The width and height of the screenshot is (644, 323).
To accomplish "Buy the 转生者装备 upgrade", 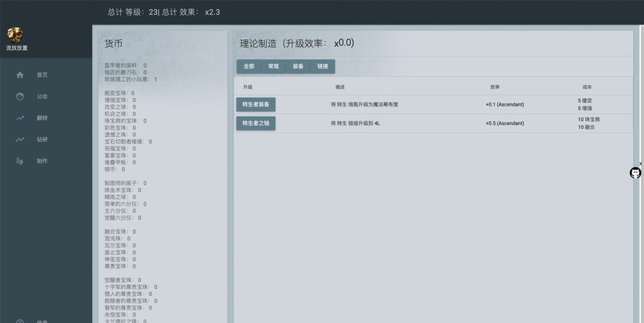I will click(256, 104).
